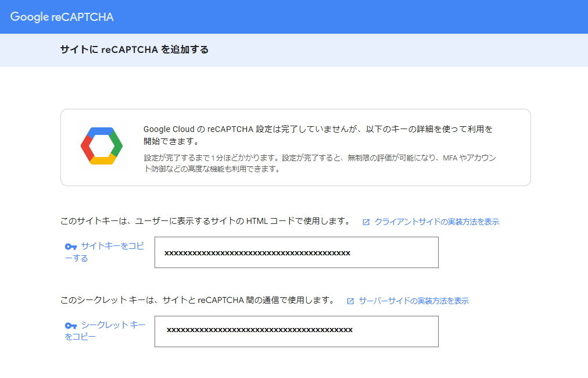Click the Google Cloud hexagon logo
Viewport: 588px width, 378px height.
tap(102, 146)
